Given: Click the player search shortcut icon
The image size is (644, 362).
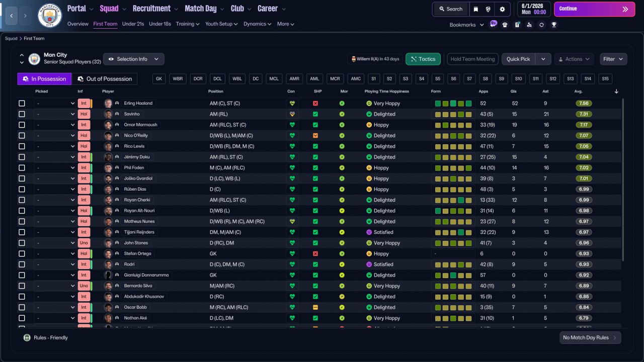Looking at the screenshot, I should tap(529, 25).
